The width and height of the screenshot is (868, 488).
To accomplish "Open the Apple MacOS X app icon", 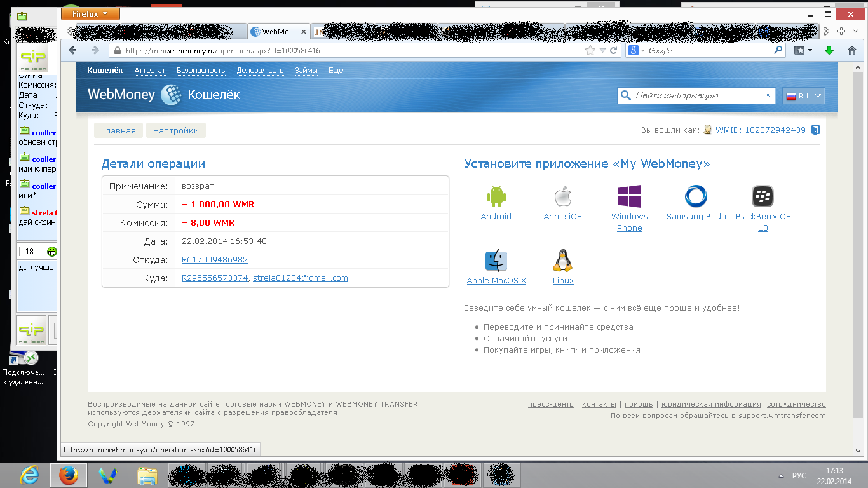I will point(496,261).
